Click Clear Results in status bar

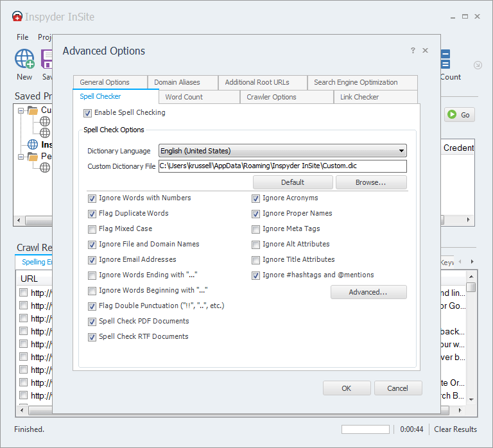click(x=455, y=429)
